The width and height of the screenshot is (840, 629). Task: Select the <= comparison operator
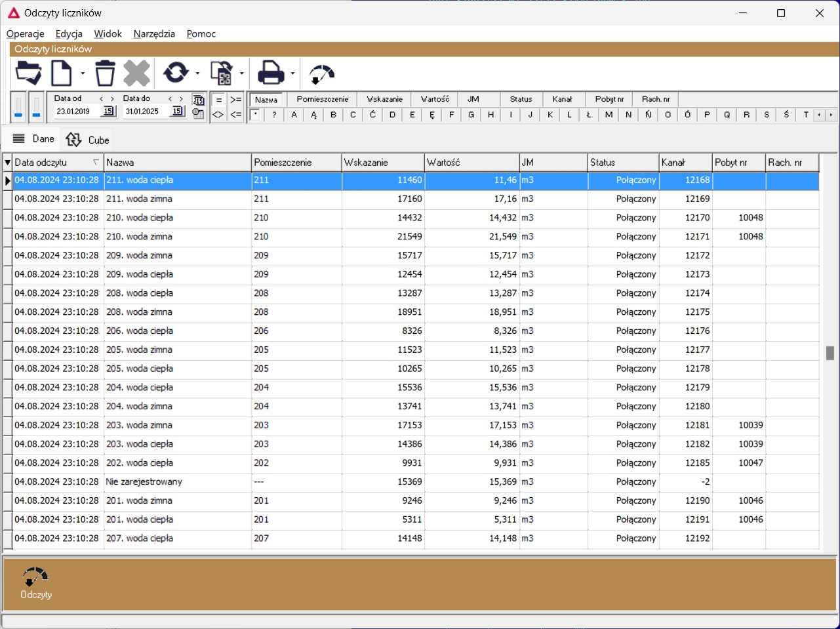236,115
